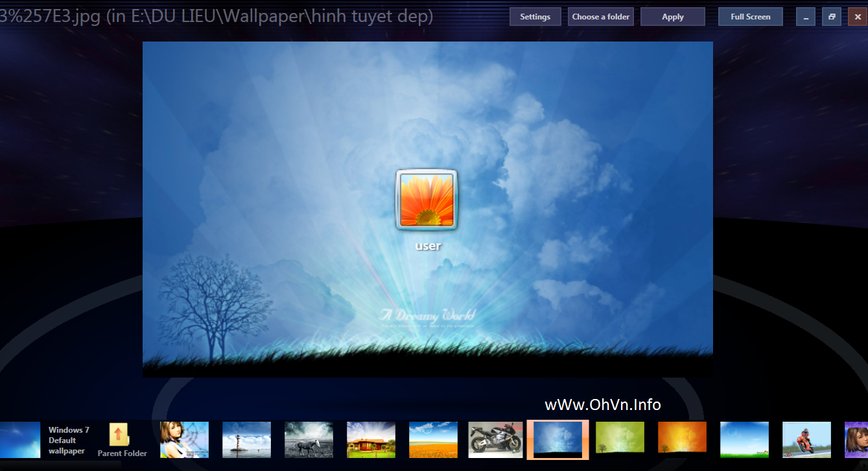Switch to Full Screen view
This screenshot has height=471, width=868.
point(750,17)
